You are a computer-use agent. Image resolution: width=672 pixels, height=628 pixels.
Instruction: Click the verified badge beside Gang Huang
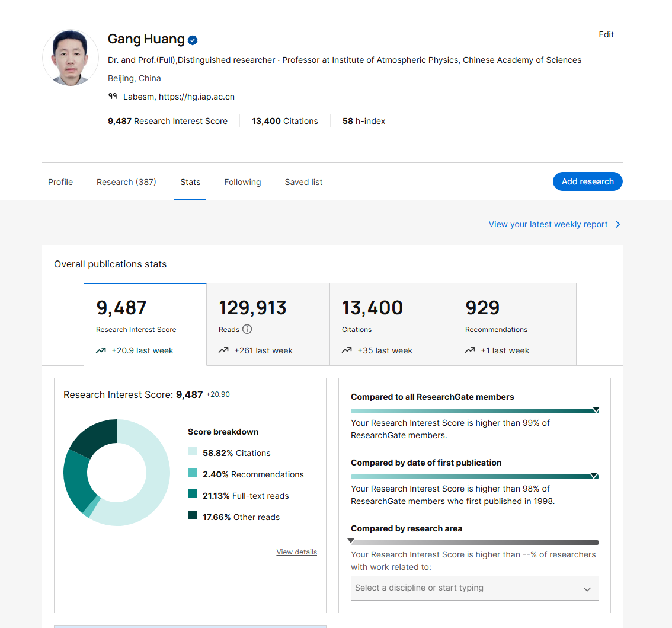(x=193, y=40)
